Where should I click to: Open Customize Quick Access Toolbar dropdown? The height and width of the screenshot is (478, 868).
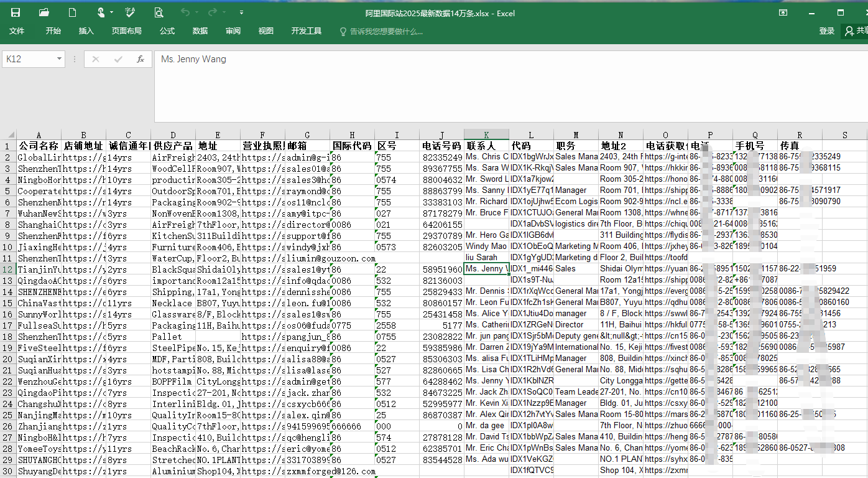tap(241, 12)
